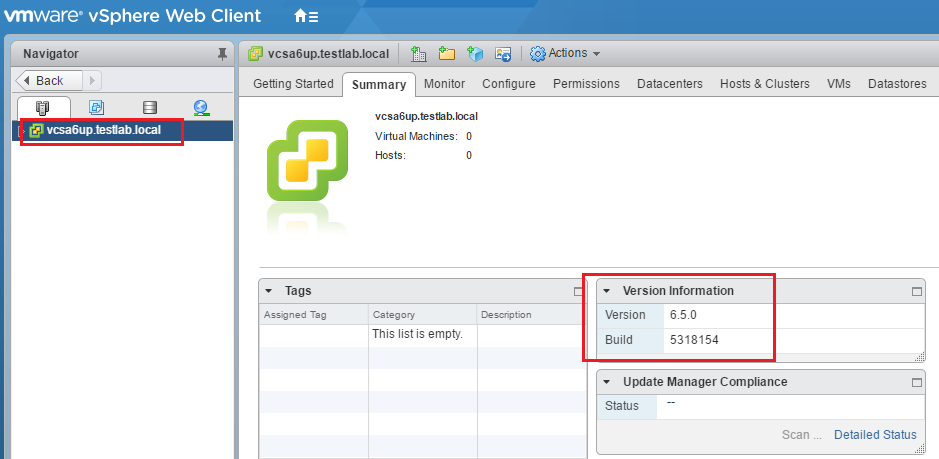Sort by Category column header

[423, 315]
